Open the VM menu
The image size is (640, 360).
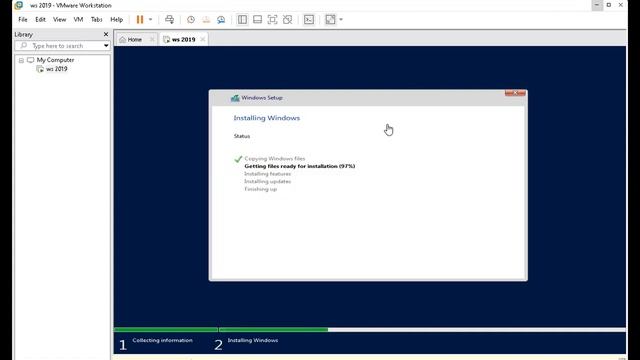coord(78,19)
